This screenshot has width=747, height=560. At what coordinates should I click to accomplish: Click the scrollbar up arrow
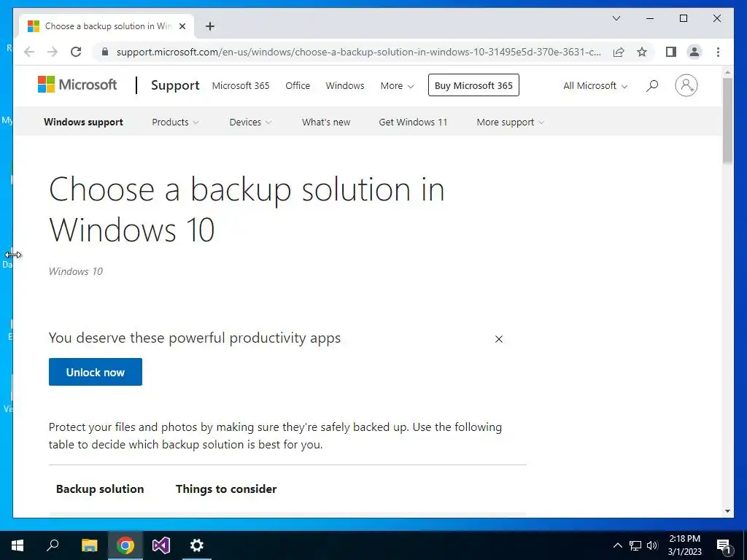point(727,73)
